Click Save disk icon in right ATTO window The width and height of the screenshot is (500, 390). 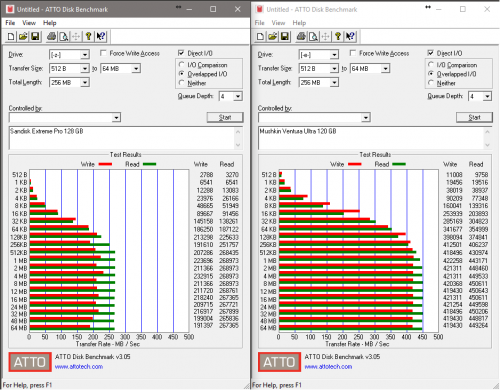pyautogui.click(x=285, y=36)
